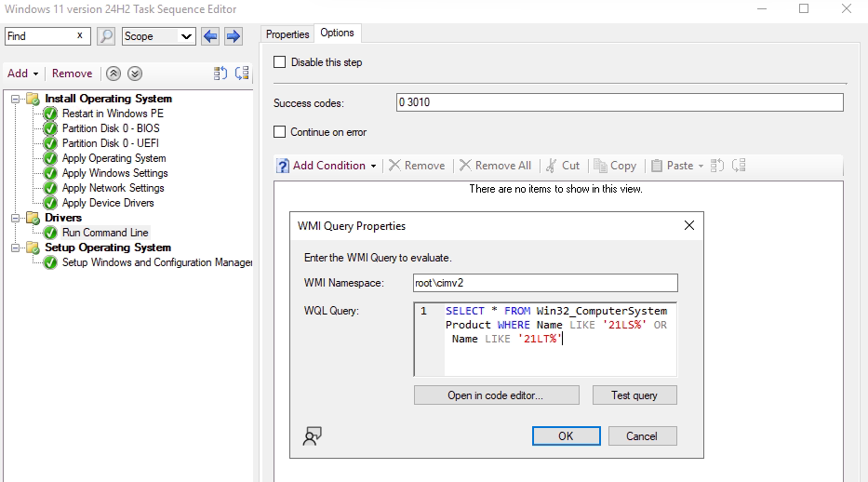Viewport: 868px width, 482px height.
Task: Enable Continue on error checkbox
Action: click(280, 132)
